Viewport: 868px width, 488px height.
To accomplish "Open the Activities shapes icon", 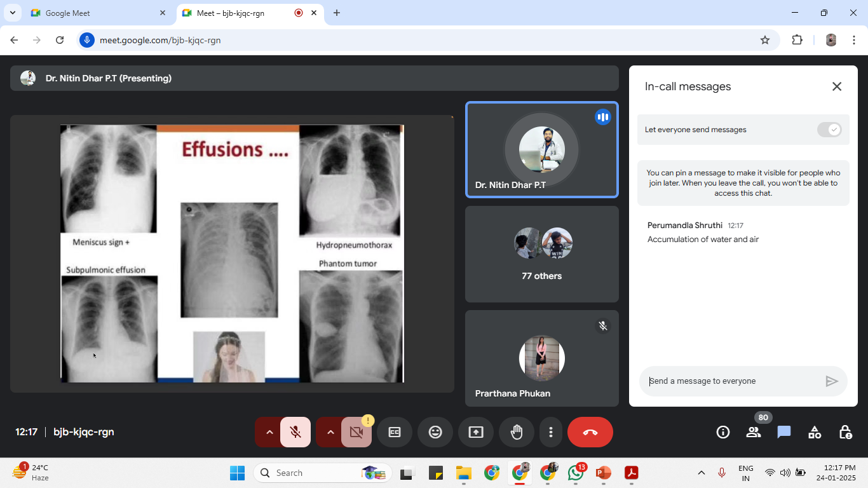I will pos(815,432).
